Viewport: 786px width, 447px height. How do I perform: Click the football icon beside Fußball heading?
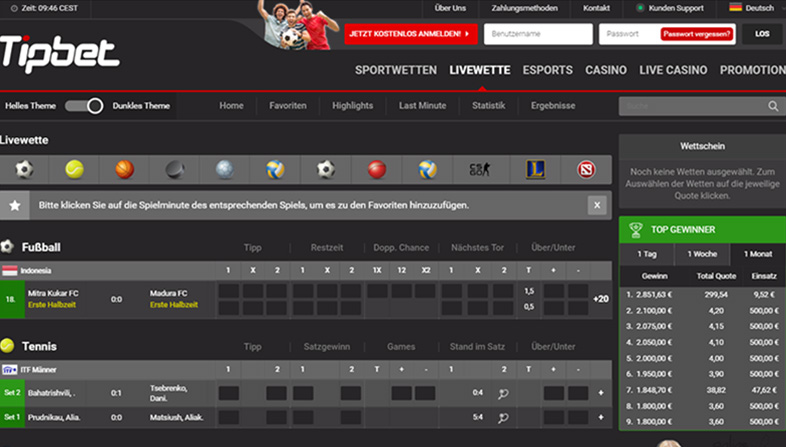pyautogui.click(x=7, y=247)
